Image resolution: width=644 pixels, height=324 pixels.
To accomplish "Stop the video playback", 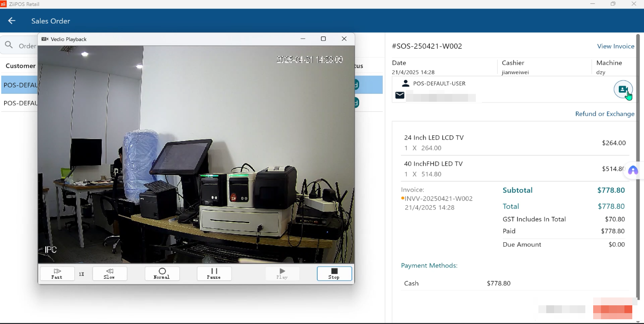I will tap(334, 274).
